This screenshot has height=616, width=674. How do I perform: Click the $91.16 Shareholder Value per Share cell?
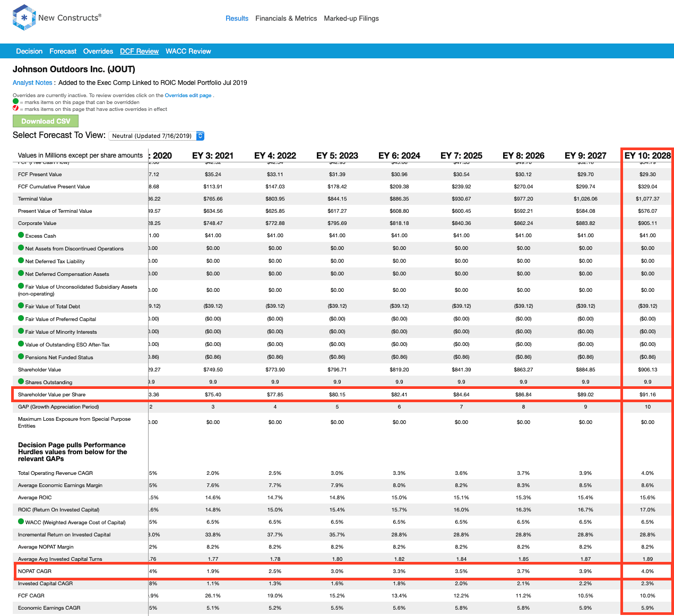(x=647, y=395)
